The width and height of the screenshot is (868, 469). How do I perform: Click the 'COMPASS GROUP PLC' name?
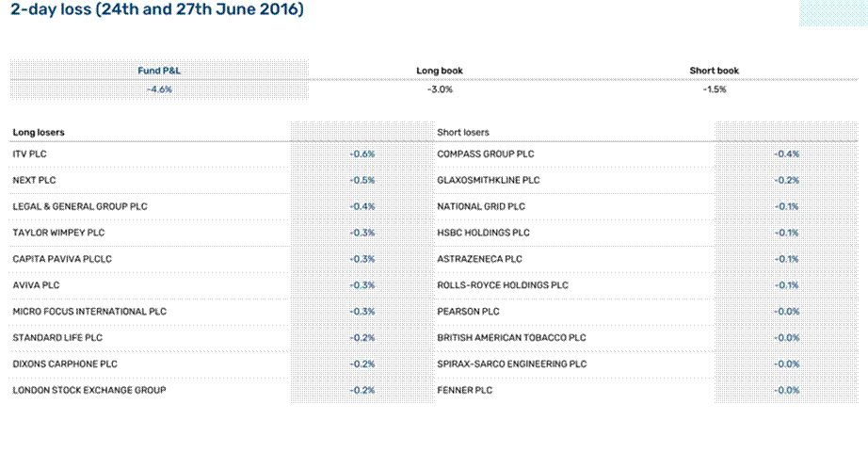pyautogui.click(x=486, y=154)
